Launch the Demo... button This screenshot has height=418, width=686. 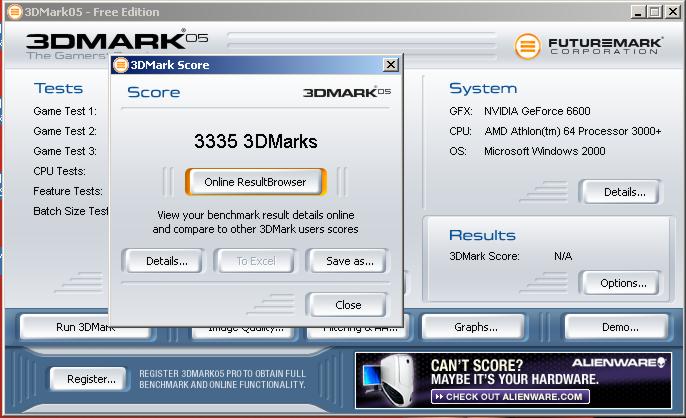coord(618,327)
